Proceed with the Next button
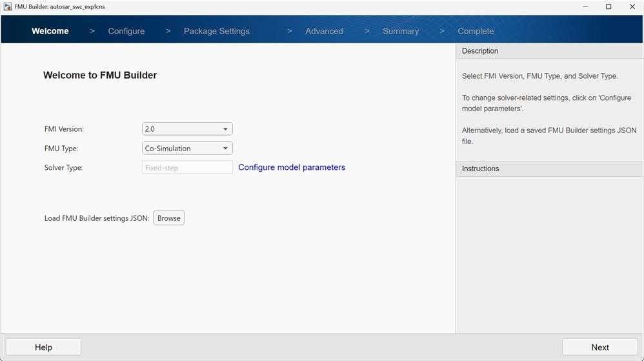The height and width of the screenshot is (361, 644). click(x=599, y=347)
